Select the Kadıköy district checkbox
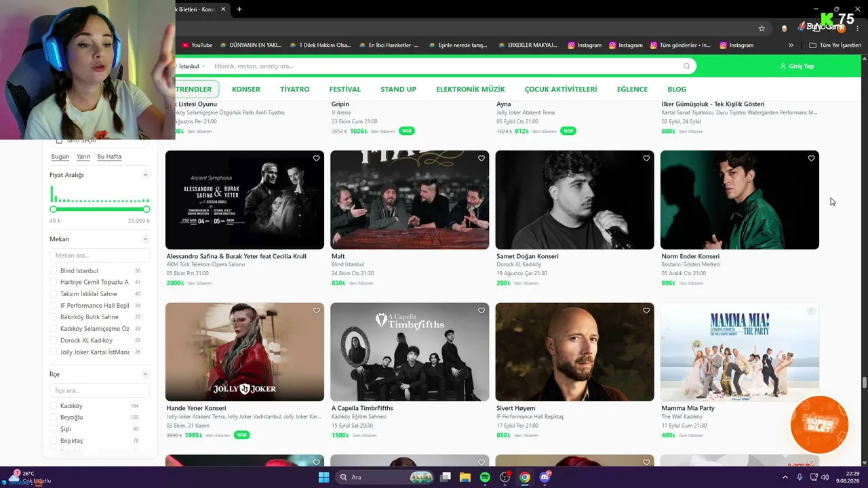Screen dimensions: 868x488 tap(54, 406)
